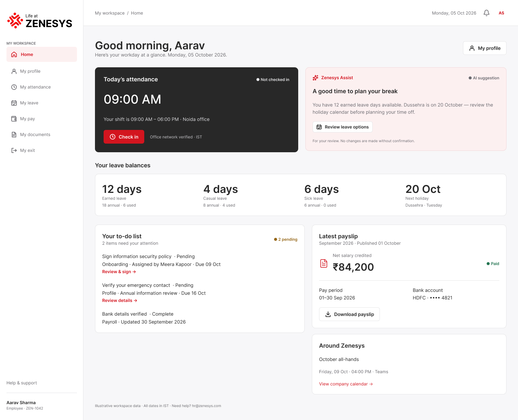Select Home in the sidebar menu

(x=42, y=54)
